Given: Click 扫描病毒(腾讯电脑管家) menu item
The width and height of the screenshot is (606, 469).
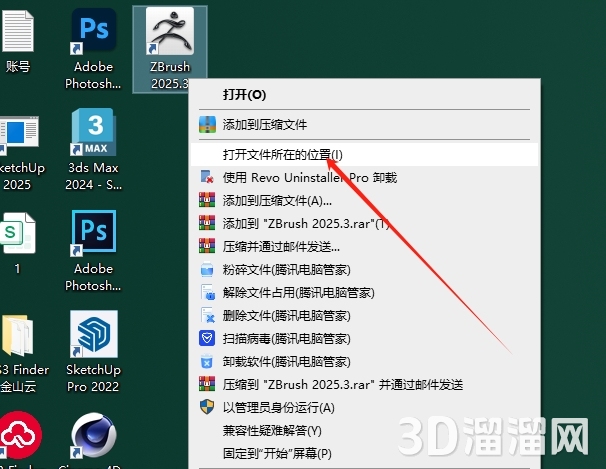Looking at the screenshot, I should pyautogui.click(x=285, y=338).
